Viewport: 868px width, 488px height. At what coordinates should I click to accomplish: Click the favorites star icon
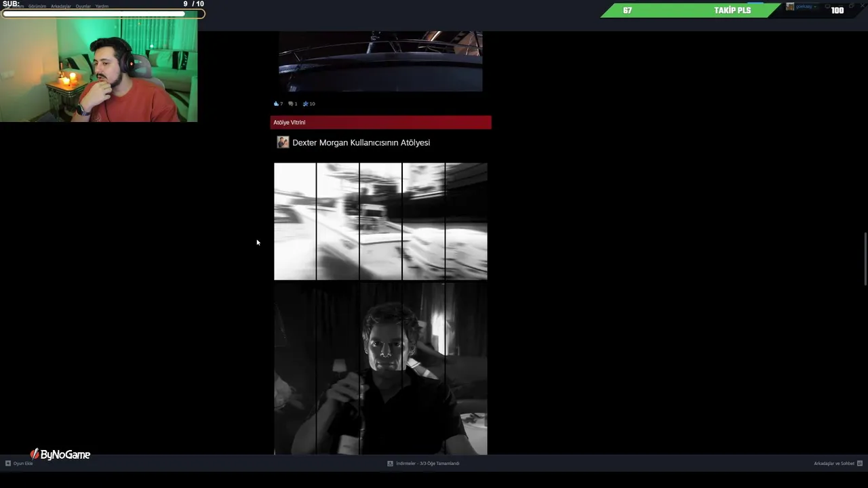point(305,104)
